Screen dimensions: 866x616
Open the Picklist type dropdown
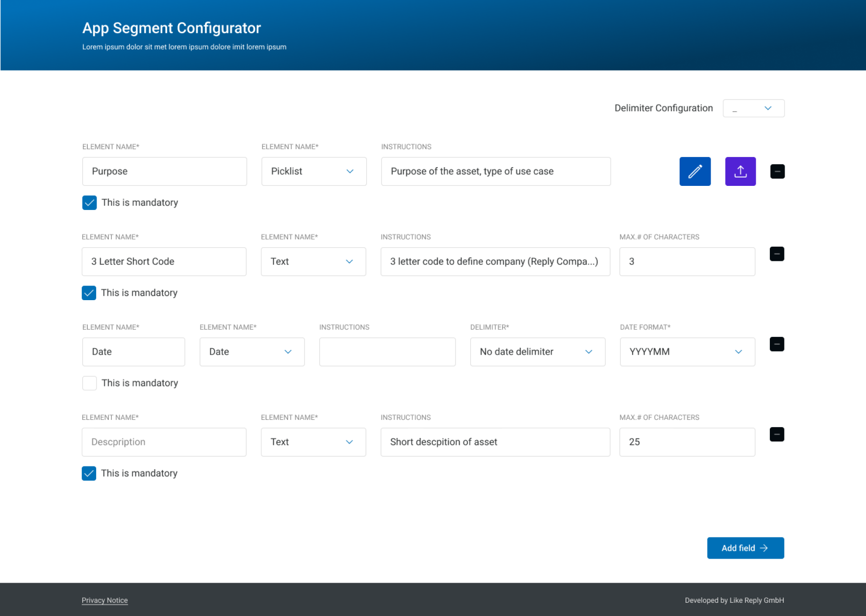click(314, 171)
